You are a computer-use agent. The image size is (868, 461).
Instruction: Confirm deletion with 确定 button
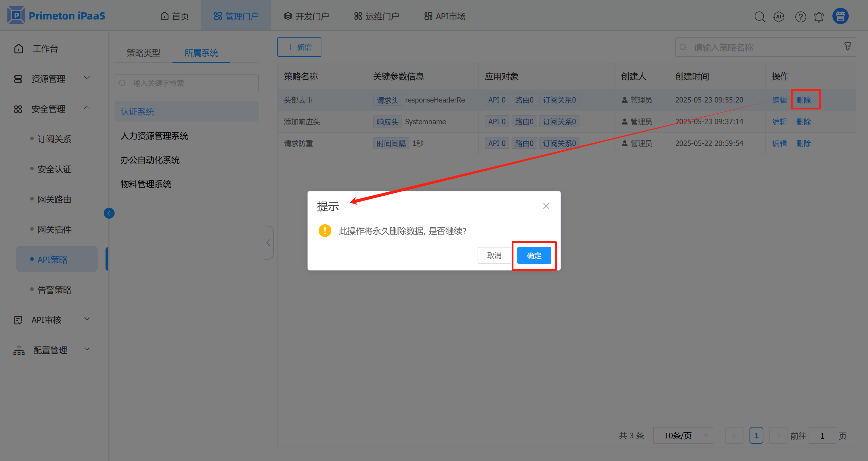point(534,255)
